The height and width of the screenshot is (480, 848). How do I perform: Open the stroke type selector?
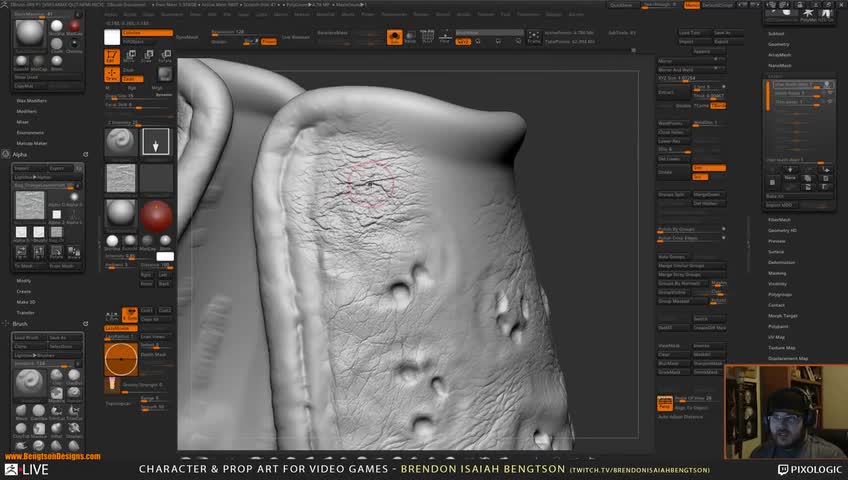click(155, 142)
